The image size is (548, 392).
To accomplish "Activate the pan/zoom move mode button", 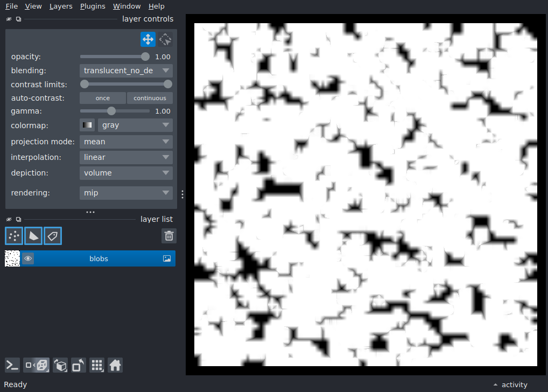I will 148,39.
